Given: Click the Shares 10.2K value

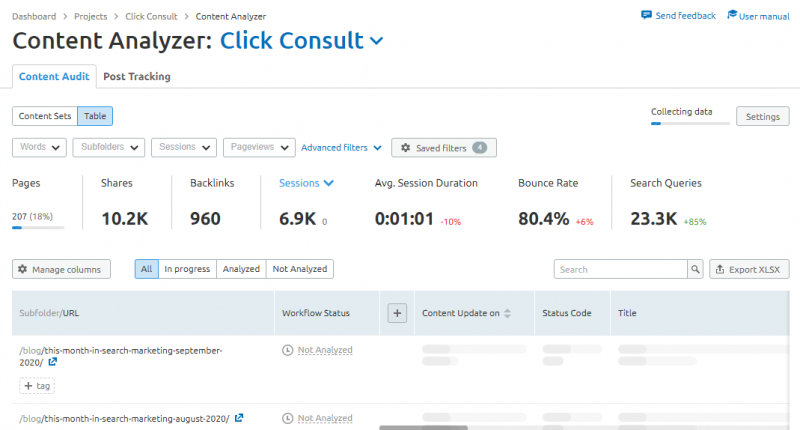Looking at the screenshot, I should point(124,219).
